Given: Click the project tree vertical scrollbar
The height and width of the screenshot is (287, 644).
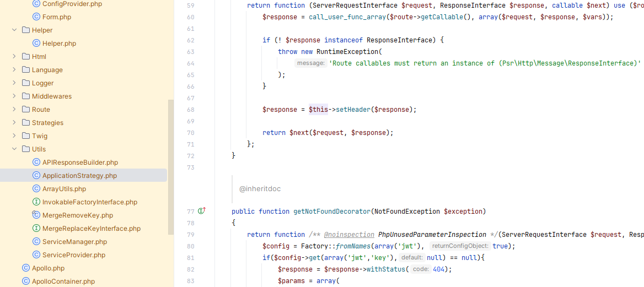Looking at the screenshot, I should [x=171, y=167].
